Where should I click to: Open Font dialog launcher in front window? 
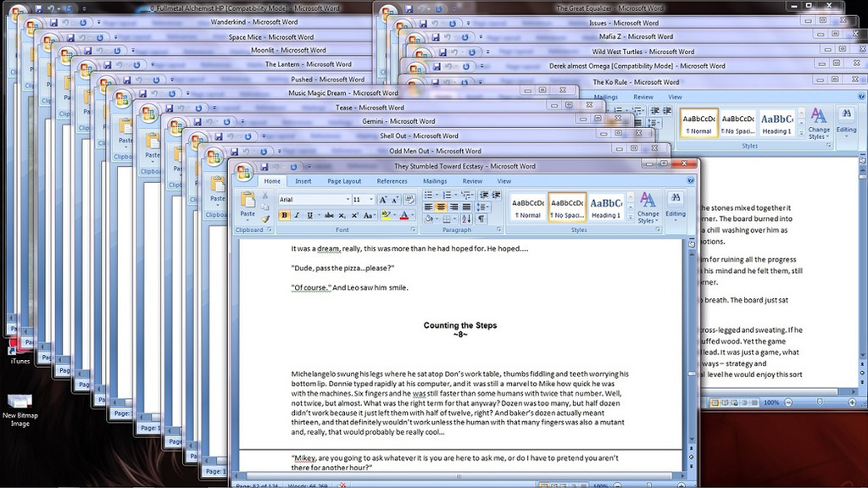413,229
